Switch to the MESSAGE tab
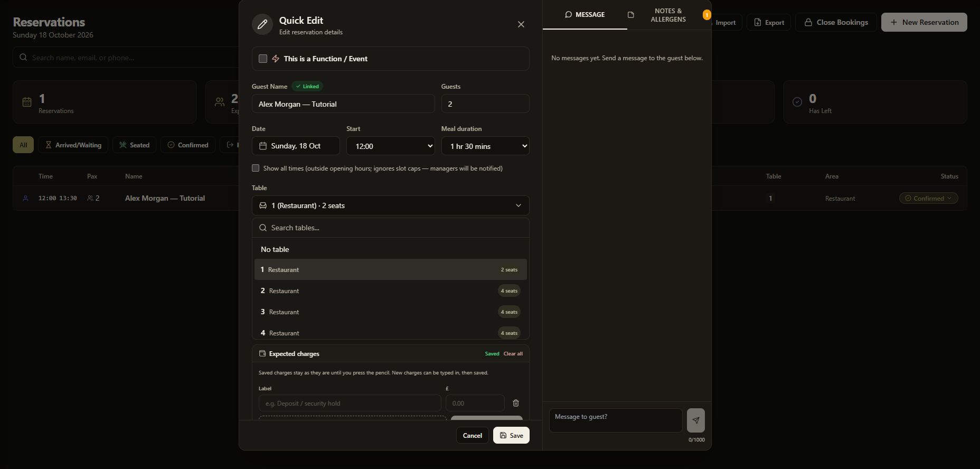 [585, 15]
